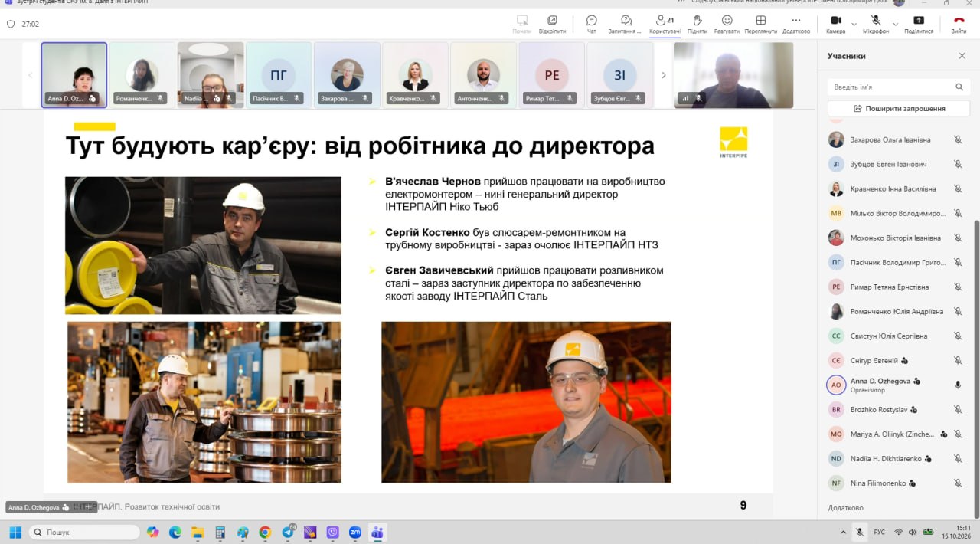The height and width of the screenshot is (544, 980).
Task: Select the Nadiia video tile
Action: pos(211,74)
